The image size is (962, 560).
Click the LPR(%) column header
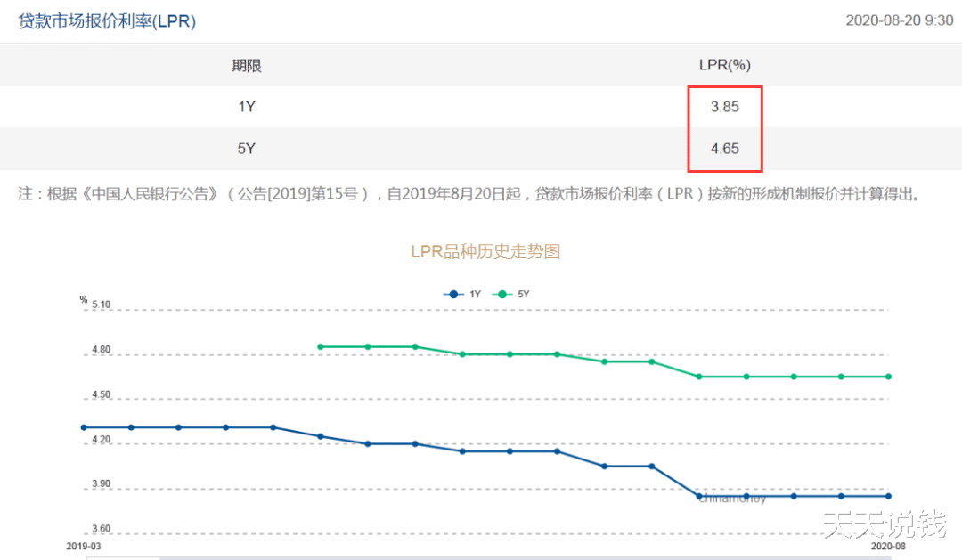[x=724, y=65]
